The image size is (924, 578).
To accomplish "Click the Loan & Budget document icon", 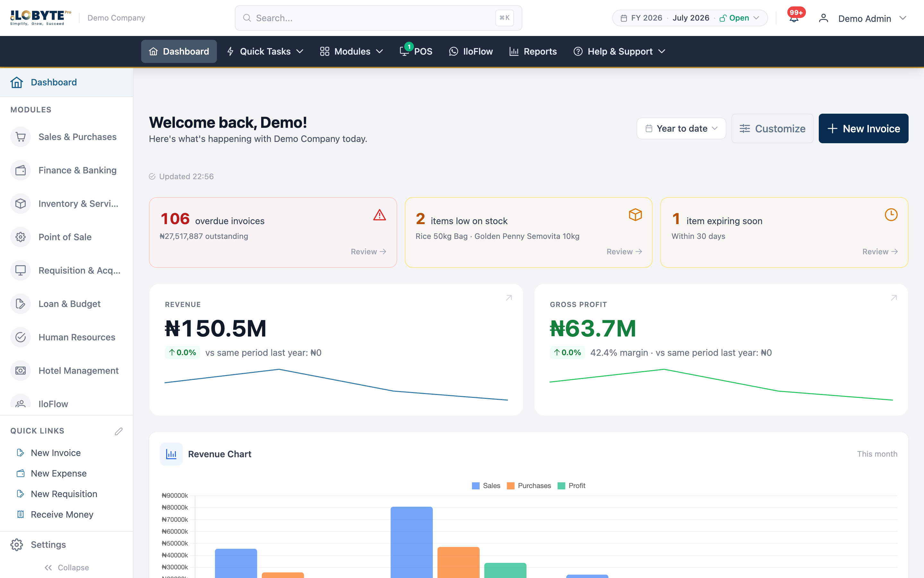I will (21, 303).
